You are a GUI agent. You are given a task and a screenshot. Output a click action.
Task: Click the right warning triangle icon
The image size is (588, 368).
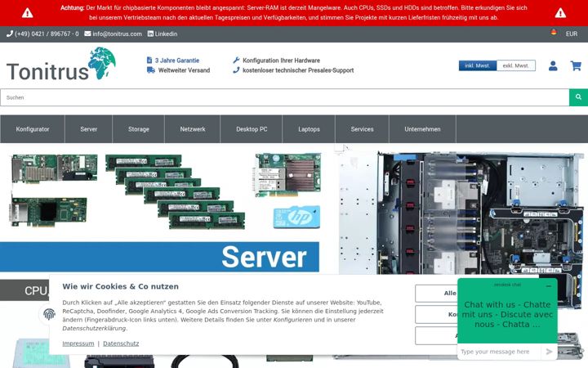(x=560, y=13)
